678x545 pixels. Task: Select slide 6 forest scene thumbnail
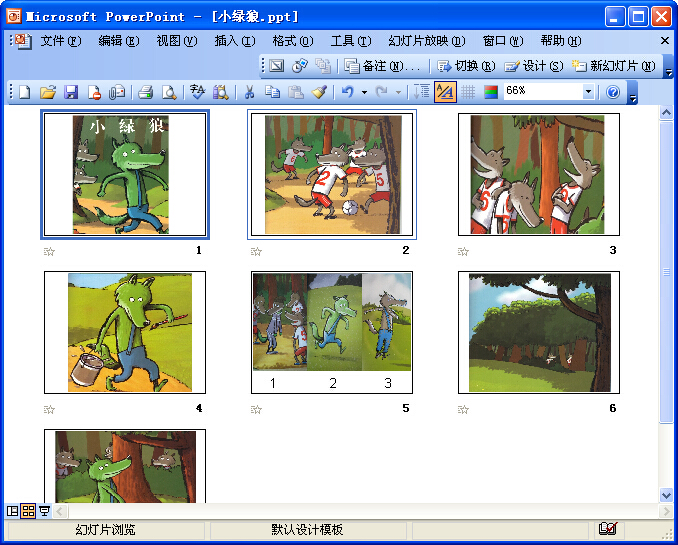539,332
